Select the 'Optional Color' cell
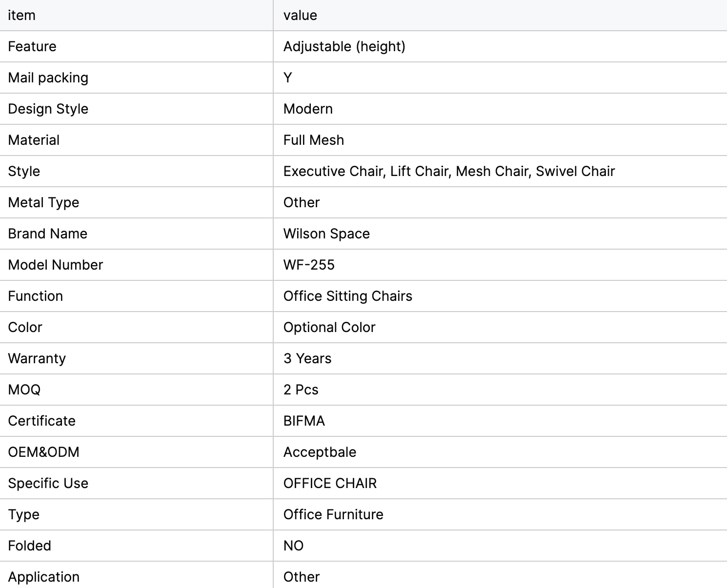The width and height of the screenshot is (727, 588). (x=329, y=327)
